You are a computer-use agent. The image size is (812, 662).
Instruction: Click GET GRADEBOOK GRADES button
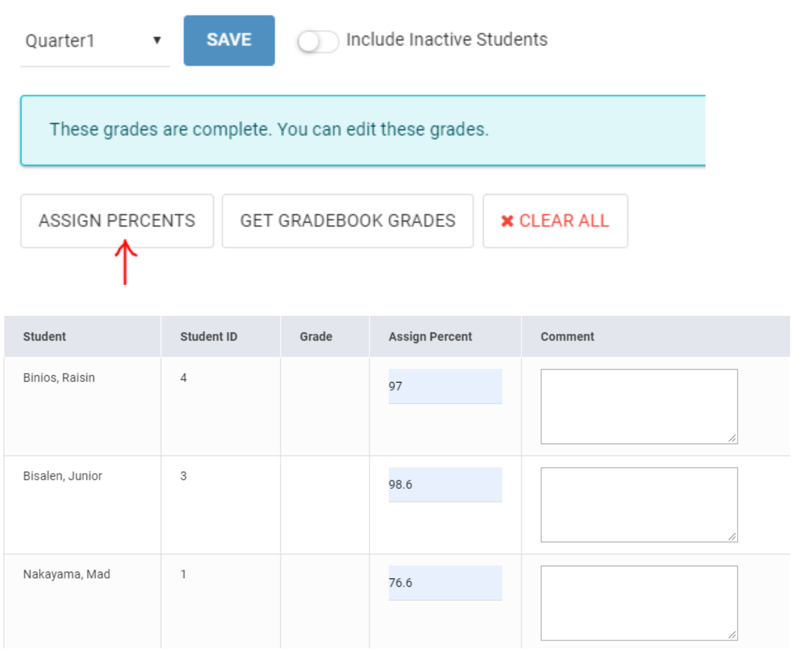click(x=348, y=221)
